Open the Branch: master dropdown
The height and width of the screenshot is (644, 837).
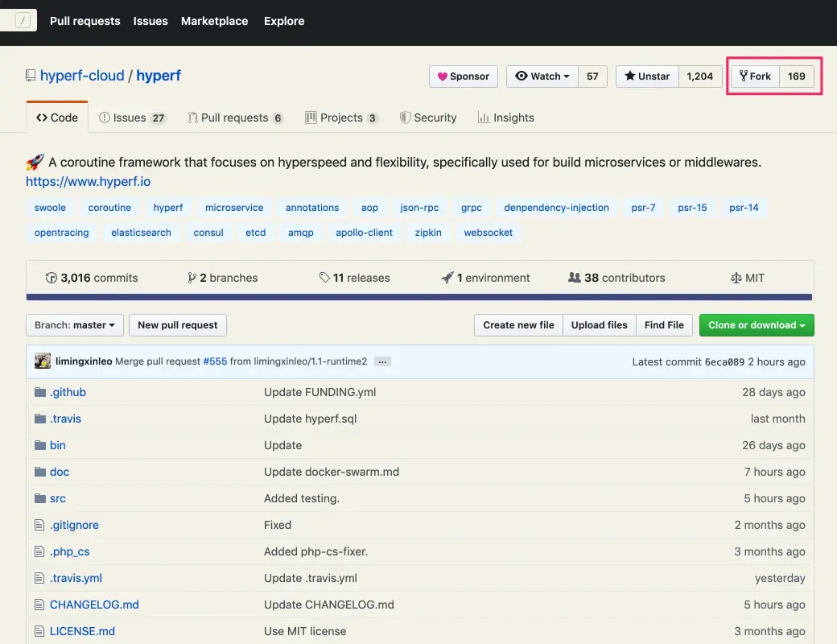[75, 325]
